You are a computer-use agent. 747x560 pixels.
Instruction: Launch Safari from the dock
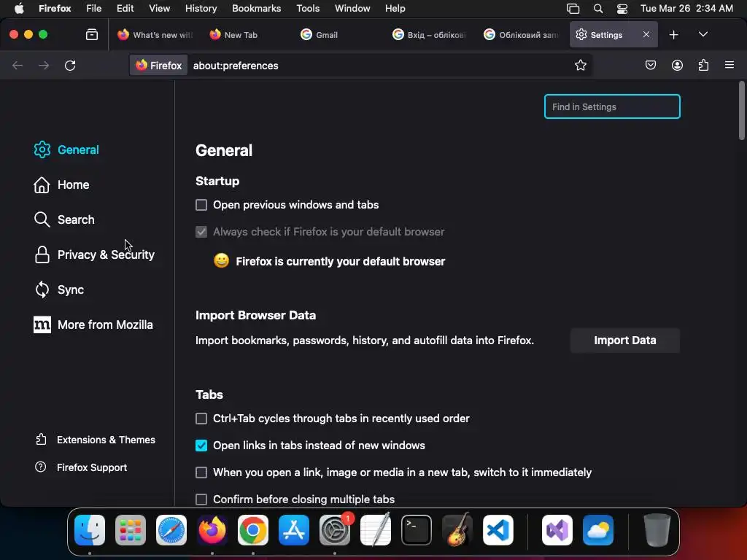click(171, 530)
